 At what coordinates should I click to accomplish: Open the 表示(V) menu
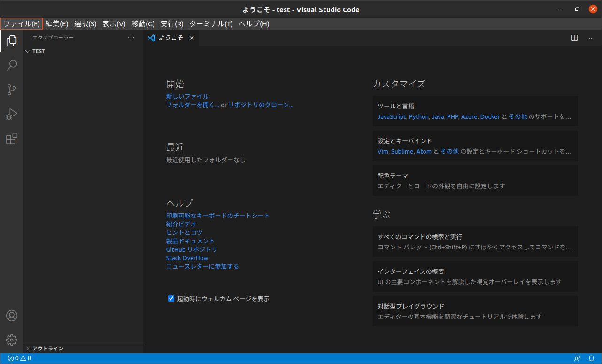[114, 24]
